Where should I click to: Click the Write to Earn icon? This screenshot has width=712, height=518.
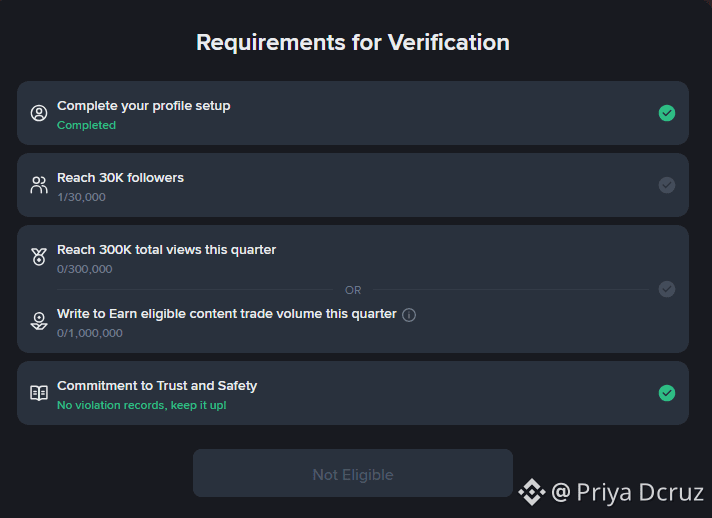click(x=39, y=321)
